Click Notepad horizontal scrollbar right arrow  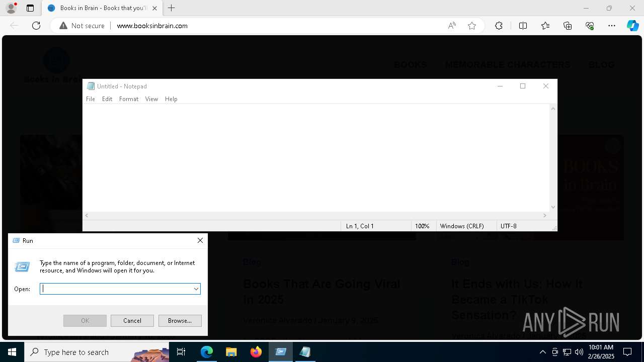pos(544,215)
